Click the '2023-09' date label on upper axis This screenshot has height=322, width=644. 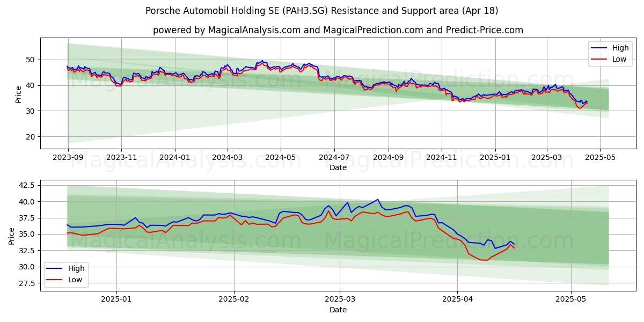tap(68, 157)
